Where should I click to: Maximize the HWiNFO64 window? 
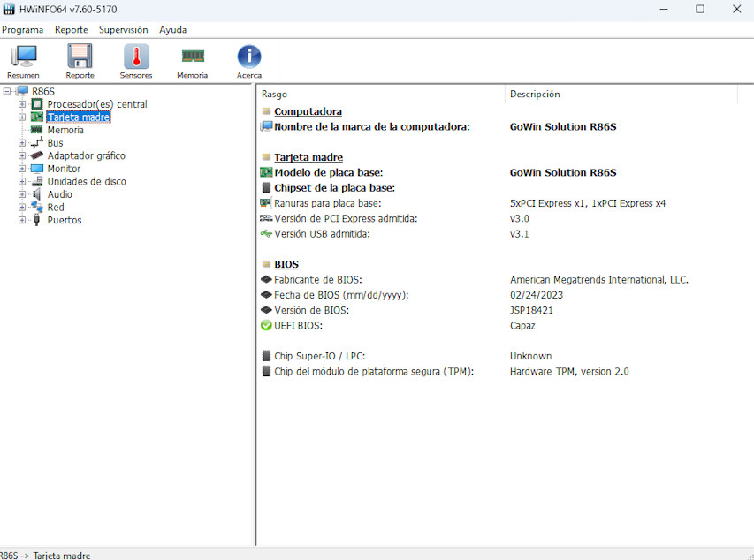pyautogui.click(x=700, y=9)
